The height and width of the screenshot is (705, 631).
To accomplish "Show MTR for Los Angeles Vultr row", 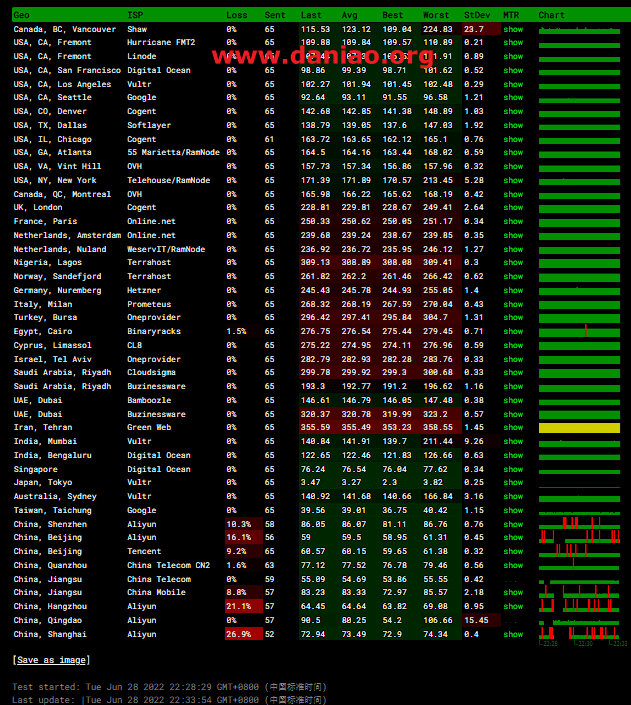I will (x=513, y=84).
